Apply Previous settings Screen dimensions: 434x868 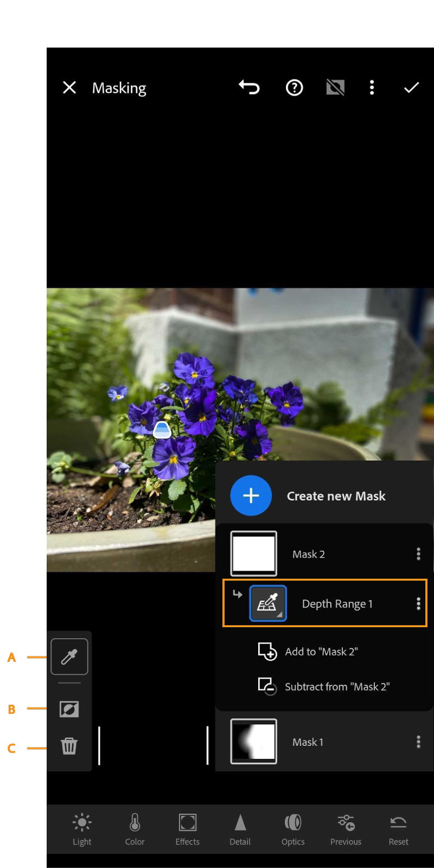click(x=346, y=829)
